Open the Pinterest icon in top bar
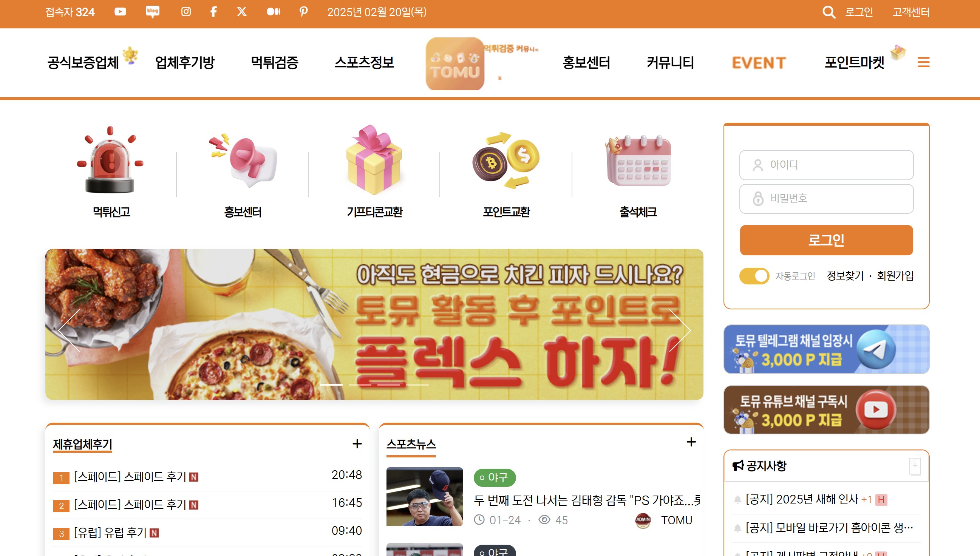The image size is (980, 556). pyautogui.click(x=304, y=12)
